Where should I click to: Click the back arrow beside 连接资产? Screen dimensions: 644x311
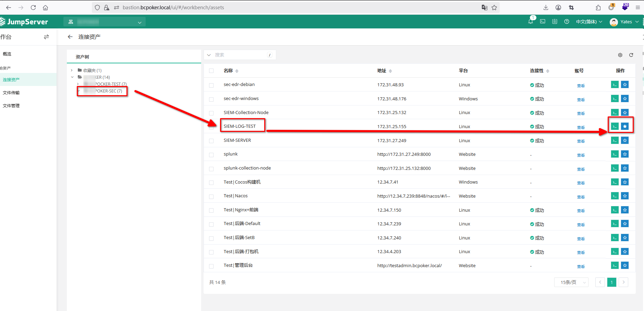pyautogui.click(x=70, y=37)
